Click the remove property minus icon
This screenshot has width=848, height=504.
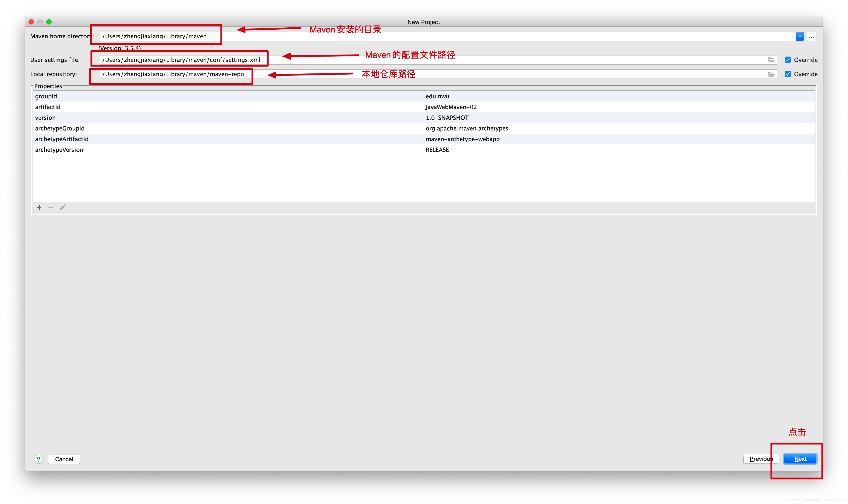51,207
